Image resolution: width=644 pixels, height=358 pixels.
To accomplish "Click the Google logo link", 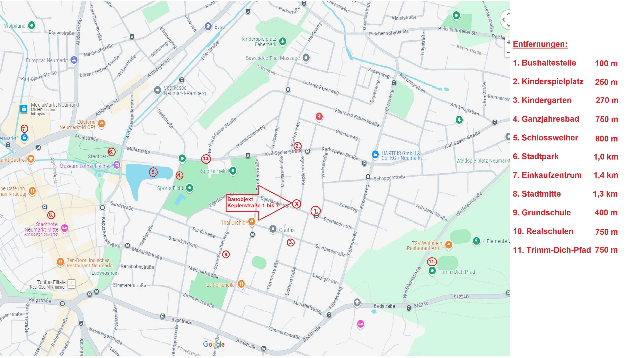I will click(214, 344).
